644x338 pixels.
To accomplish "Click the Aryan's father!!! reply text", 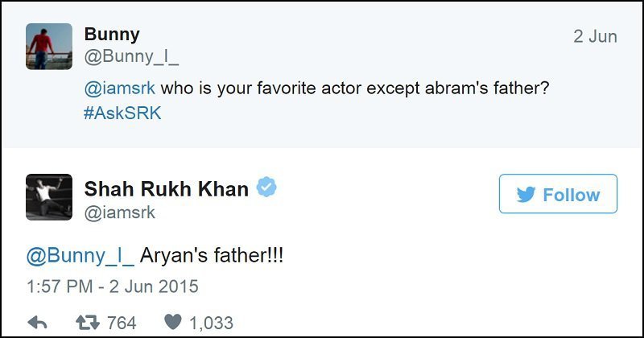I will [212, 255].
